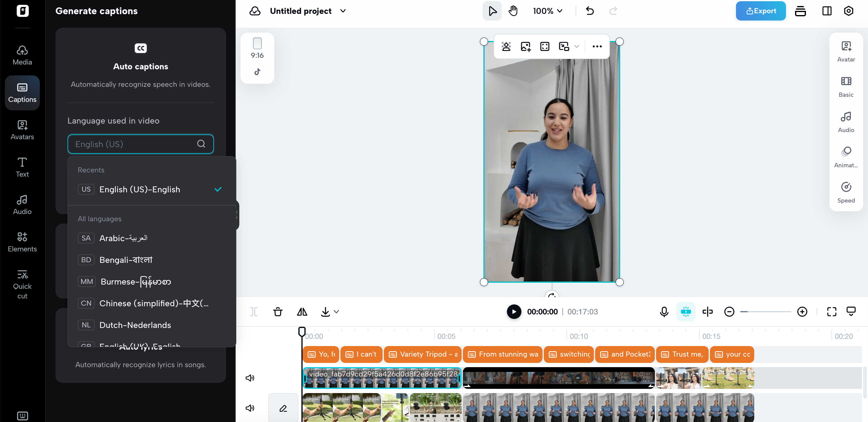Click the Export button
The height and width of the screenshot is (422, 868).
760,11
